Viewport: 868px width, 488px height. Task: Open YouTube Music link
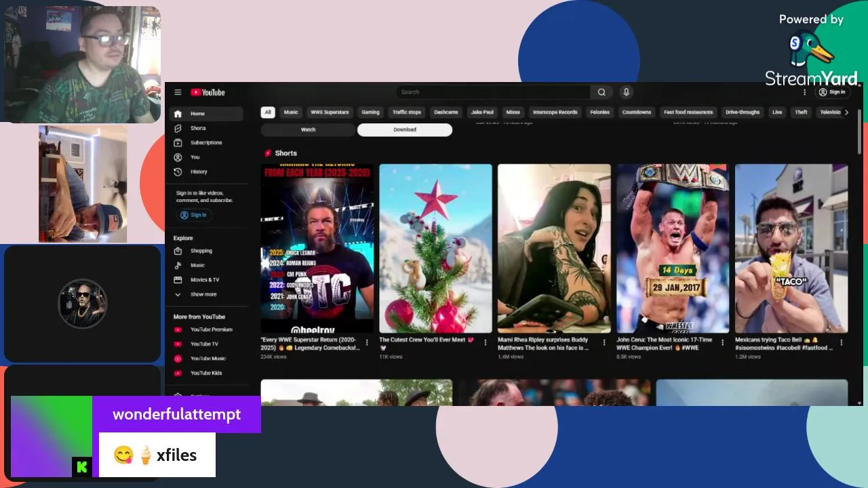point(206,359)
